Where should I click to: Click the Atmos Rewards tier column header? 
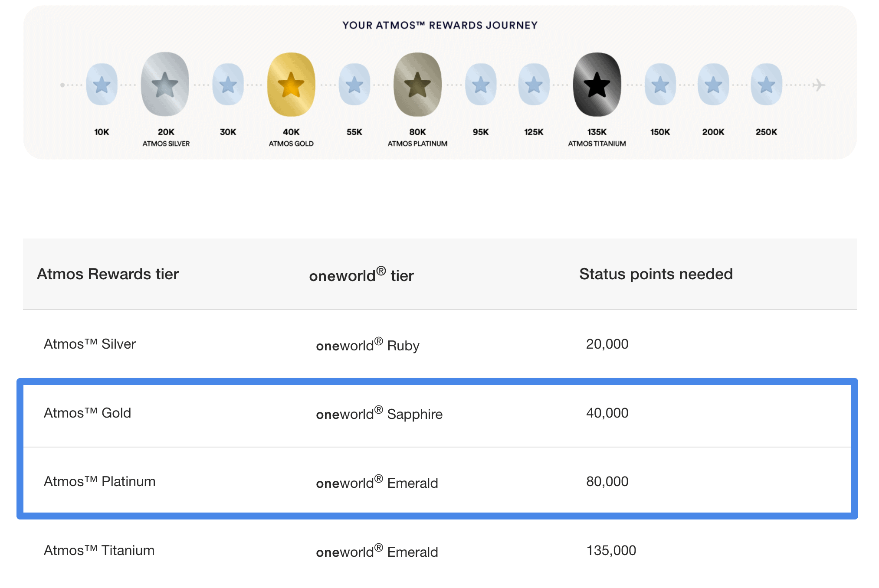(x=108, y=274)
